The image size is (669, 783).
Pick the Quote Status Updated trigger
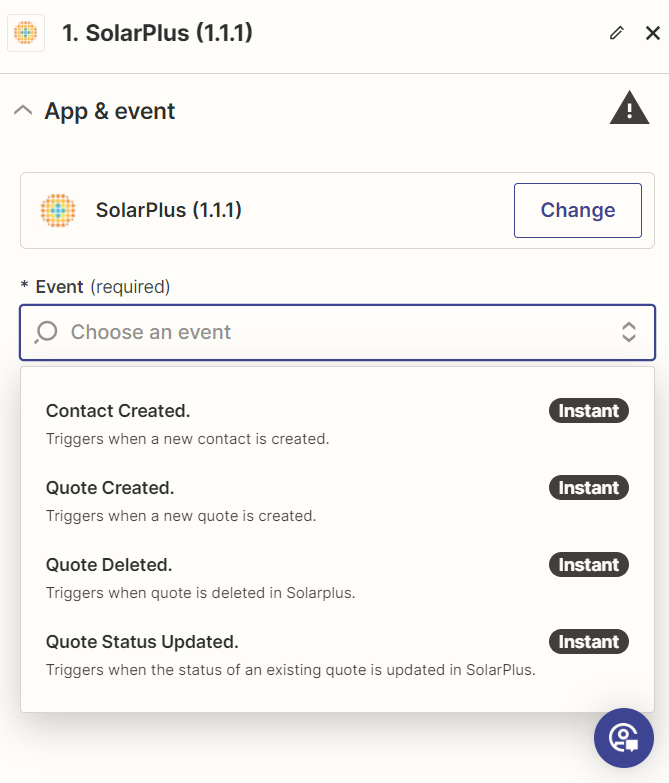(337, 655)
